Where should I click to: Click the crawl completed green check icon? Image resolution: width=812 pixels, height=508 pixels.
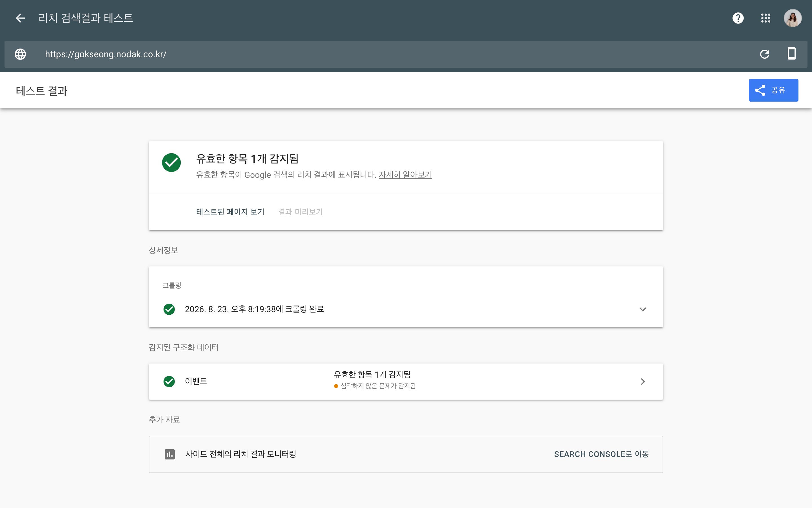pos(169,309)
